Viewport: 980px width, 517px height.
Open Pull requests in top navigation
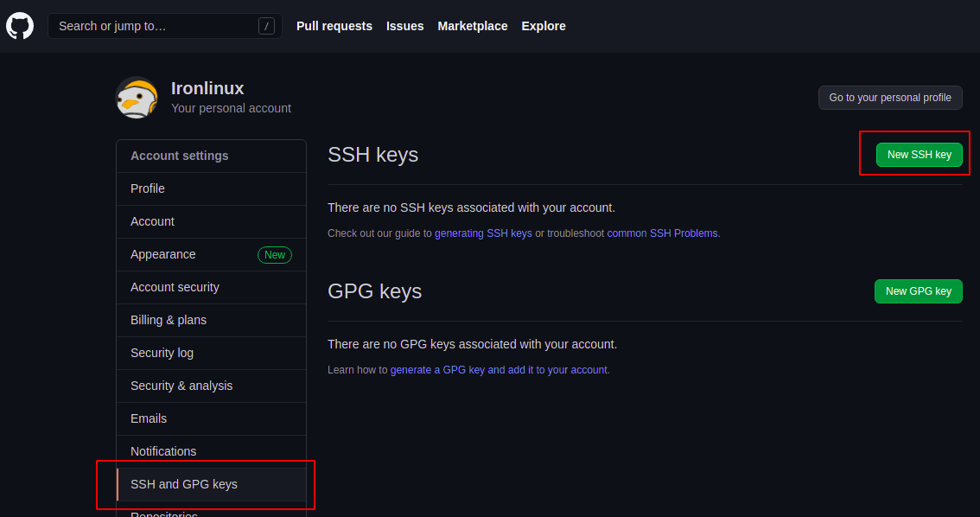coord(334,26)
